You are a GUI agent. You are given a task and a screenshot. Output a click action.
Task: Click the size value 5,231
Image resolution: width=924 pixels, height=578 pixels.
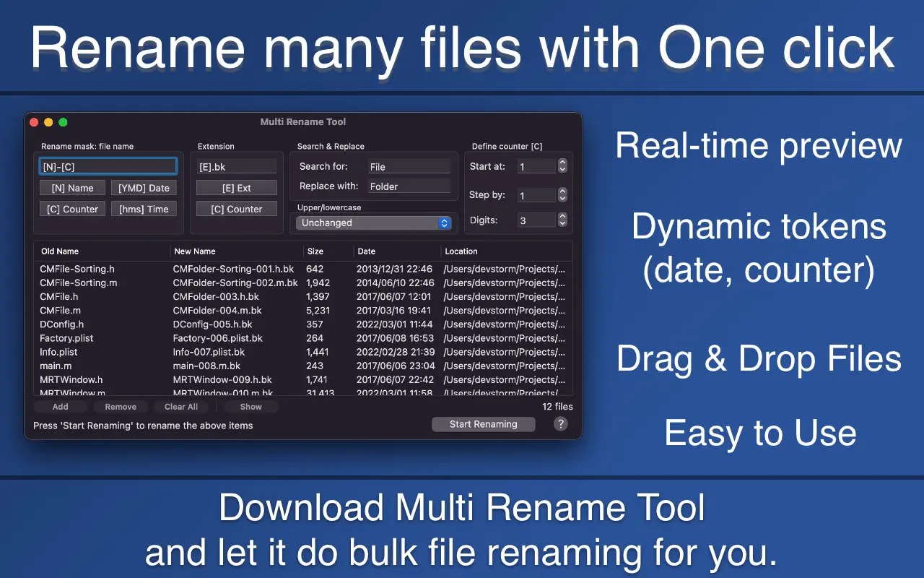point(318,310)
